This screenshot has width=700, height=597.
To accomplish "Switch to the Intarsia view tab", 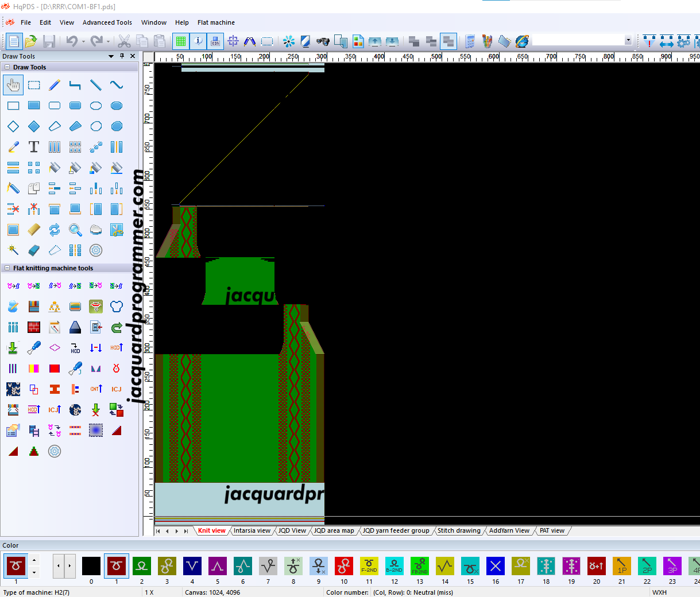I will pyautogui.click(x=252, y=530).
